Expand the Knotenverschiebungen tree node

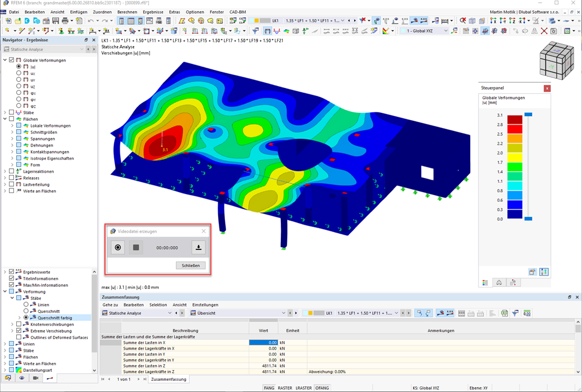click(x=12, y=324)
